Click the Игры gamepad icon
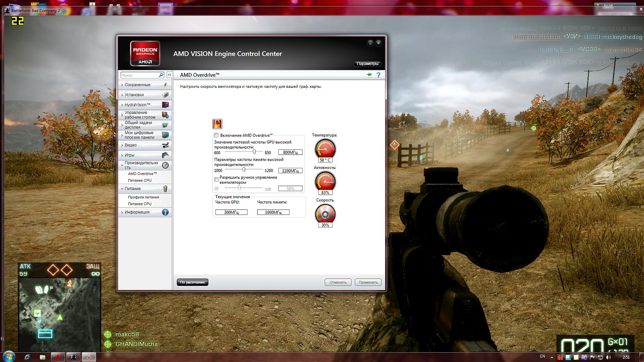644x362 pixels. [165, 155]
